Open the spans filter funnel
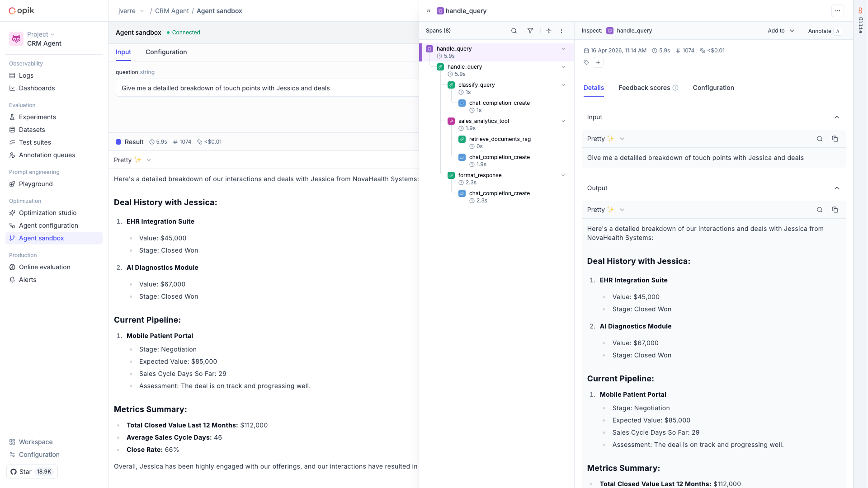The width and height of the screenshot is (868, 488). point(530,31)
